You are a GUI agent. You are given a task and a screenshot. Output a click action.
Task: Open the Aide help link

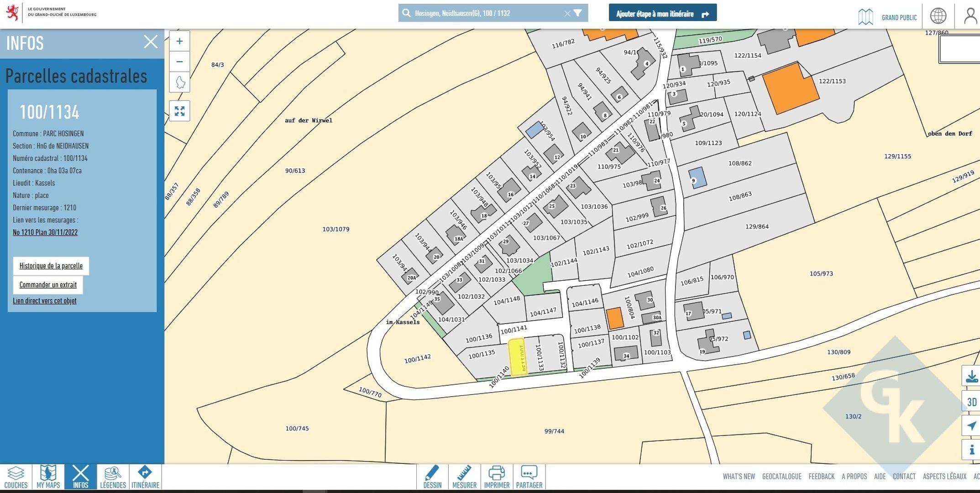pos(880,477)
